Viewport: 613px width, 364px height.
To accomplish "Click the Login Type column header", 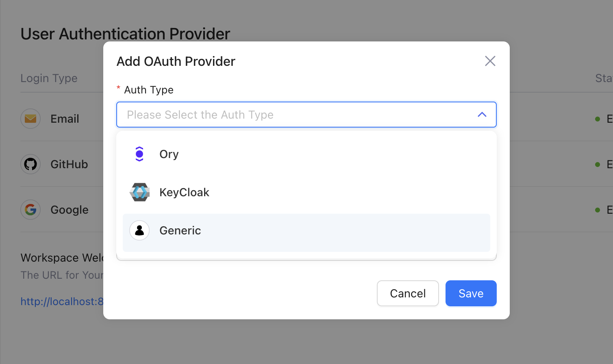I will (x=49, y=78).
